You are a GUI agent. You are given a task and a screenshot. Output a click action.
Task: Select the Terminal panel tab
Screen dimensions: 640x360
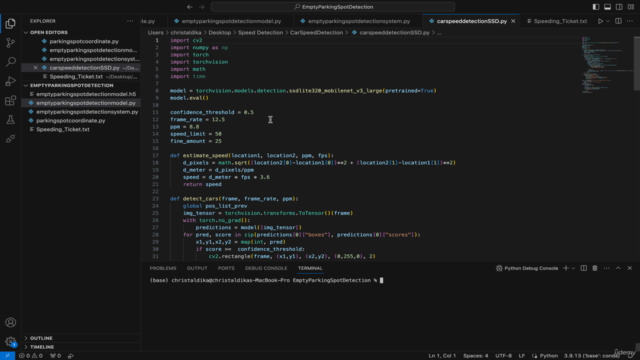tap(310, 268)
